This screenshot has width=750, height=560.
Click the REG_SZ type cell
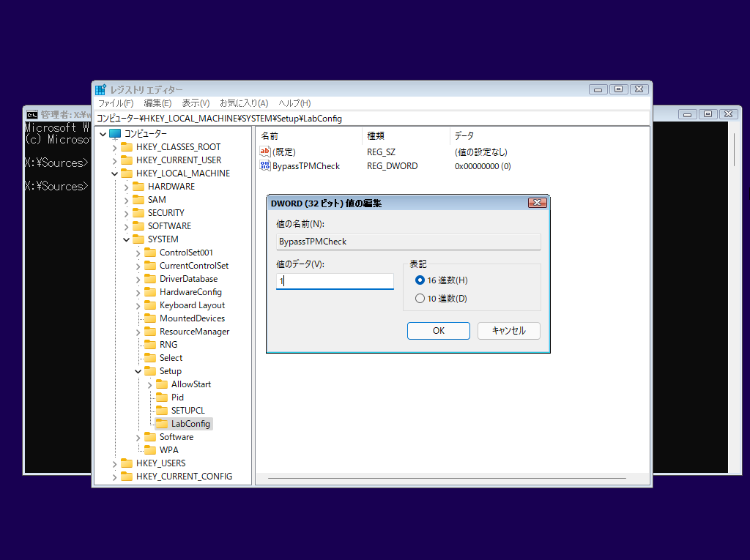pyautogui.click(x=381, y=152)
